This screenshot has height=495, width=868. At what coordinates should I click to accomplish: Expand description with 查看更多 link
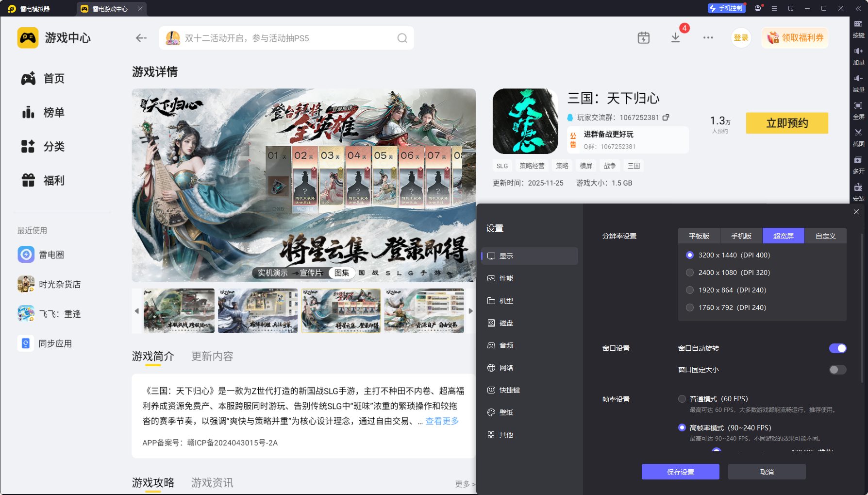pyautogui.click(x=442, y=421)
